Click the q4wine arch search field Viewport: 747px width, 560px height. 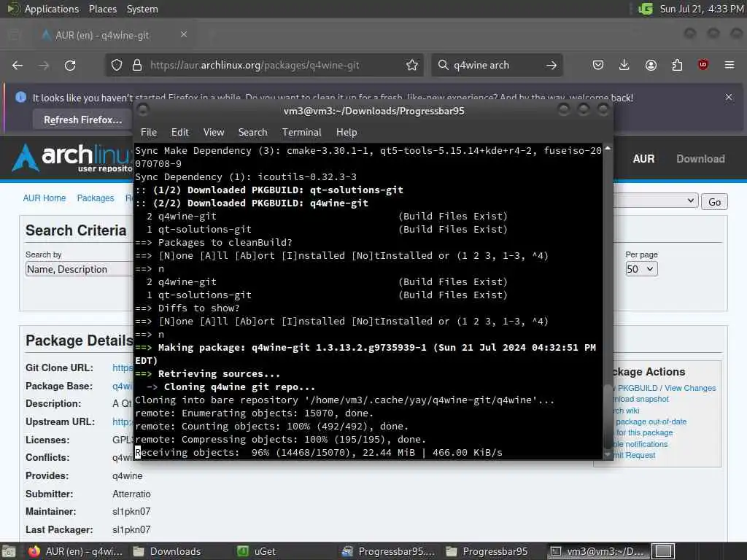click(x=495, y=65)
